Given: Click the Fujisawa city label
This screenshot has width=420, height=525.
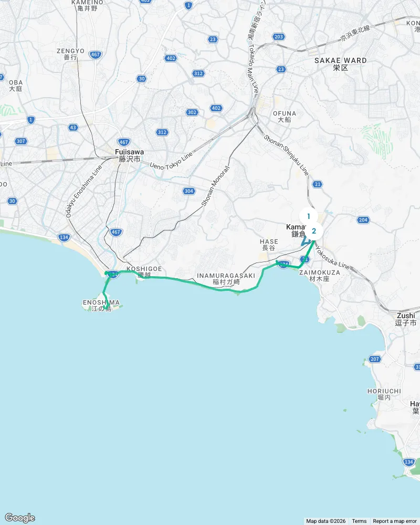Looking at the screenshot, I should [129, 155].
